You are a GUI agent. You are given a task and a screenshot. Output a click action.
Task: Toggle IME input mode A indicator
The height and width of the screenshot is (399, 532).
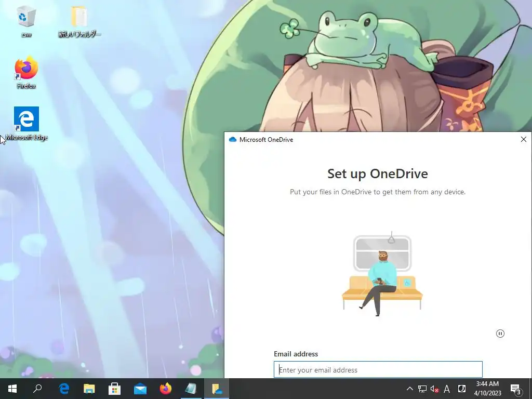[447, 389]
